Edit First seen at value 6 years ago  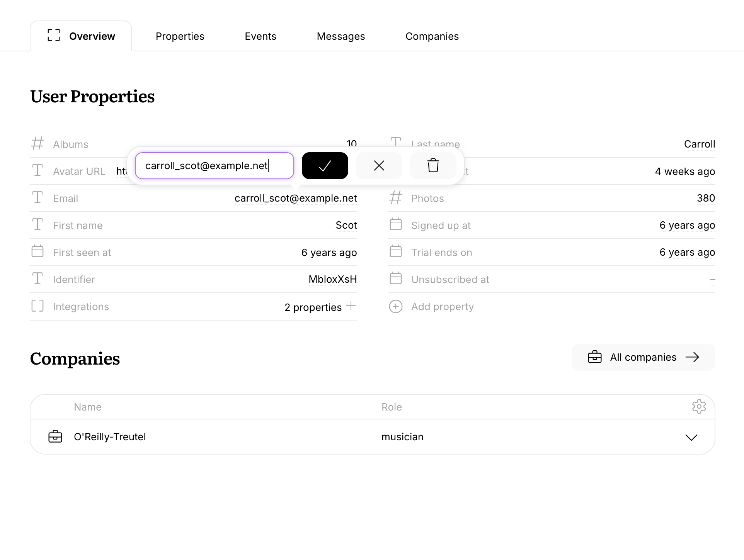point(329,253)
